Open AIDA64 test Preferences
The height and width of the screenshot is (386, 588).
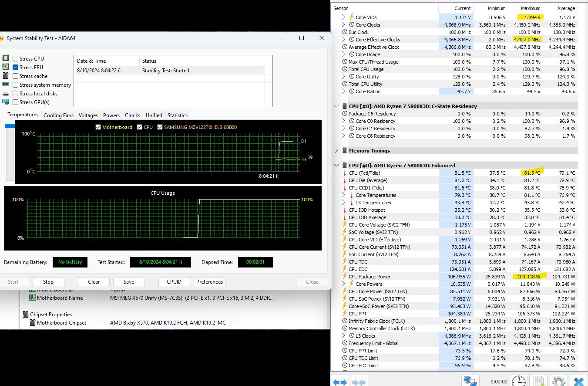209,282
